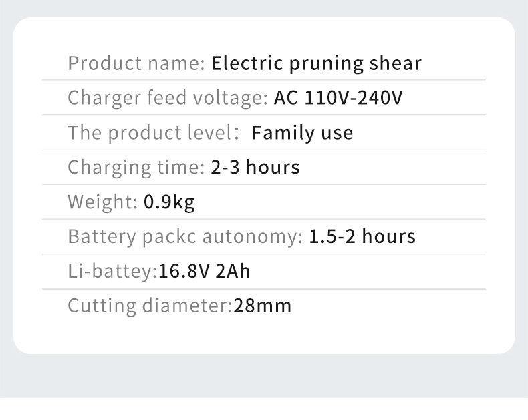Click the "Product name:" label

[x=136, y=64]
